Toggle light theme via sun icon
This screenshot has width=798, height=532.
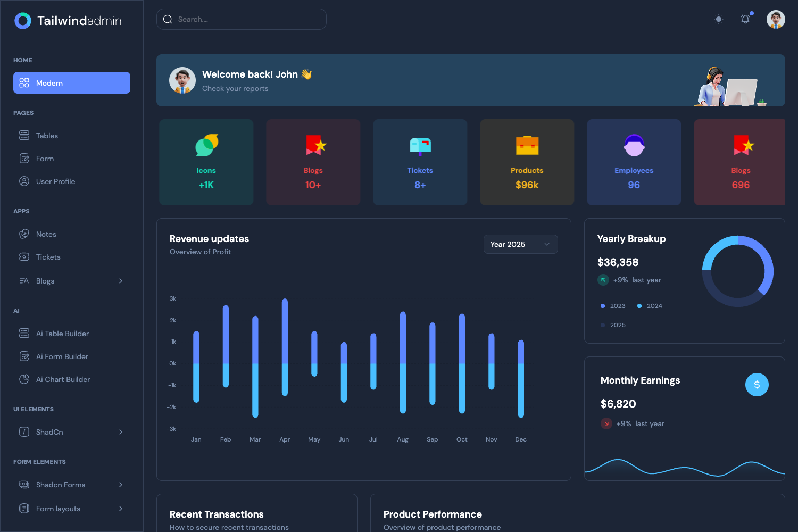point(719,19)
